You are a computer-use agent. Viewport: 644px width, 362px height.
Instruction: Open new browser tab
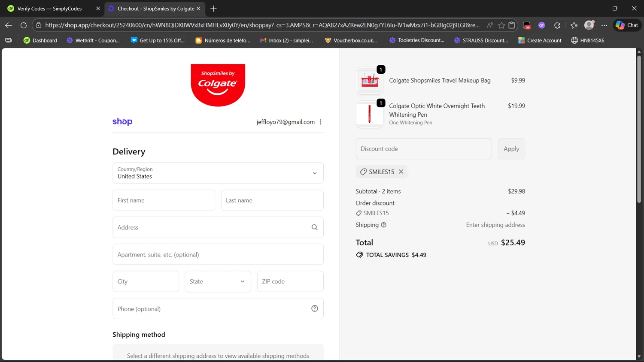click(x=213, y=9)
